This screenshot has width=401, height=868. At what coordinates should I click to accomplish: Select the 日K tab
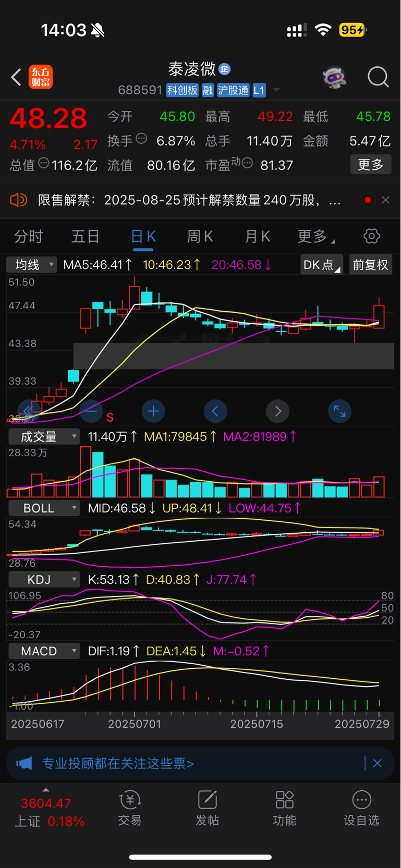tap(143, 236)
